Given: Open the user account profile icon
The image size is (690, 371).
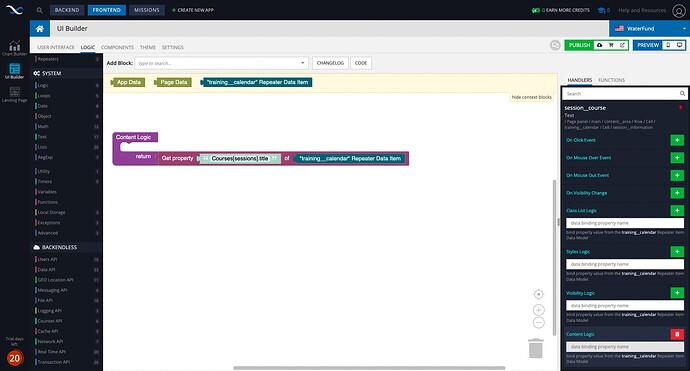Looking at the screenshot, I should coord(679,11).
